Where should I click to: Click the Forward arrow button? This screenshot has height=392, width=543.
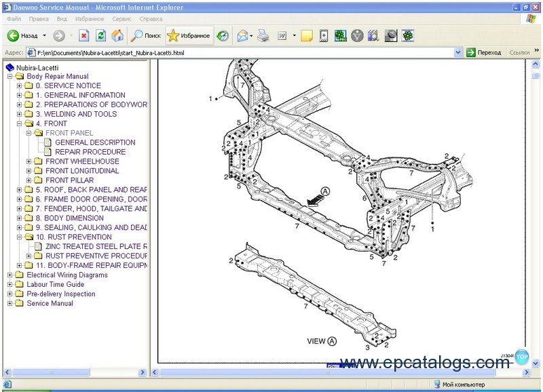click(59, 36)
